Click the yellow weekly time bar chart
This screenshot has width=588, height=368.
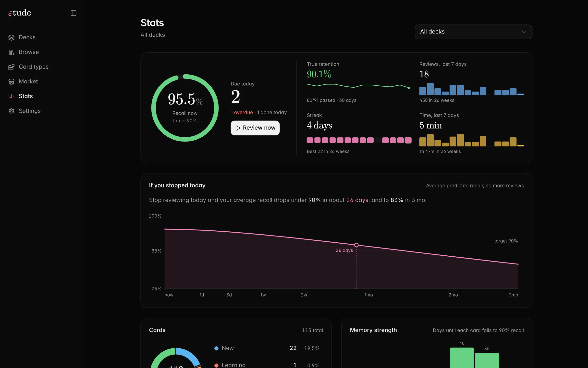(472, 140)
